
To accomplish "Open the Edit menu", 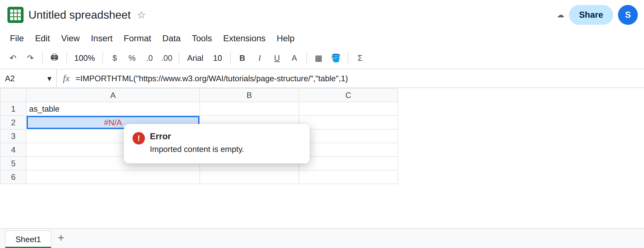I will click(x=42, y=38).
